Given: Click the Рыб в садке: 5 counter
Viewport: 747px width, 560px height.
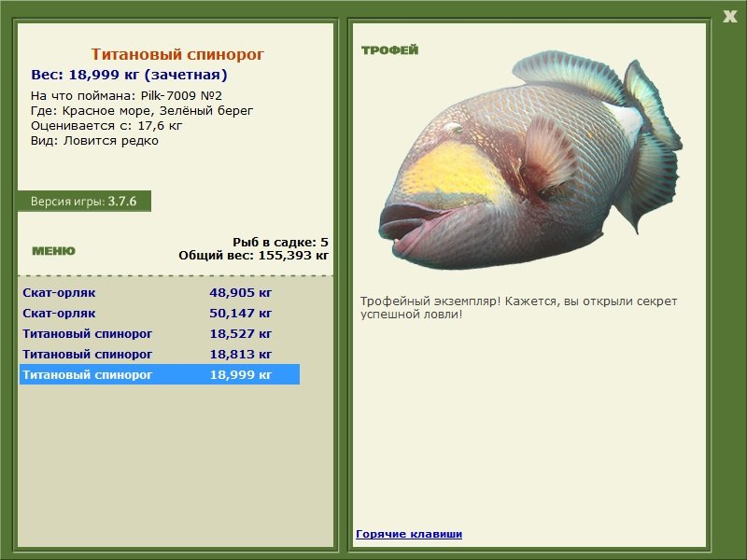Looking at the screenshot, I should pyautogui.click(x=281, y=242).
